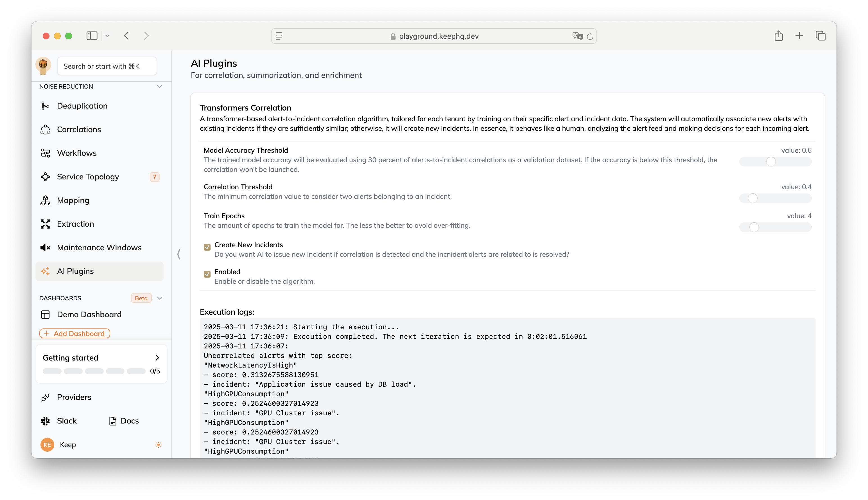868x500 pixels.
Task: Click log line 'score: 0.3132675588130951'
Action: (x=261, y=375)
